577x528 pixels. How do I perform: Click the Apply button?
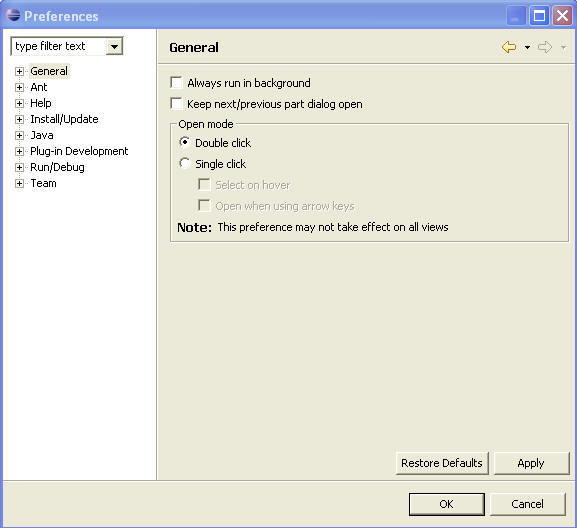tap(531, 463)
